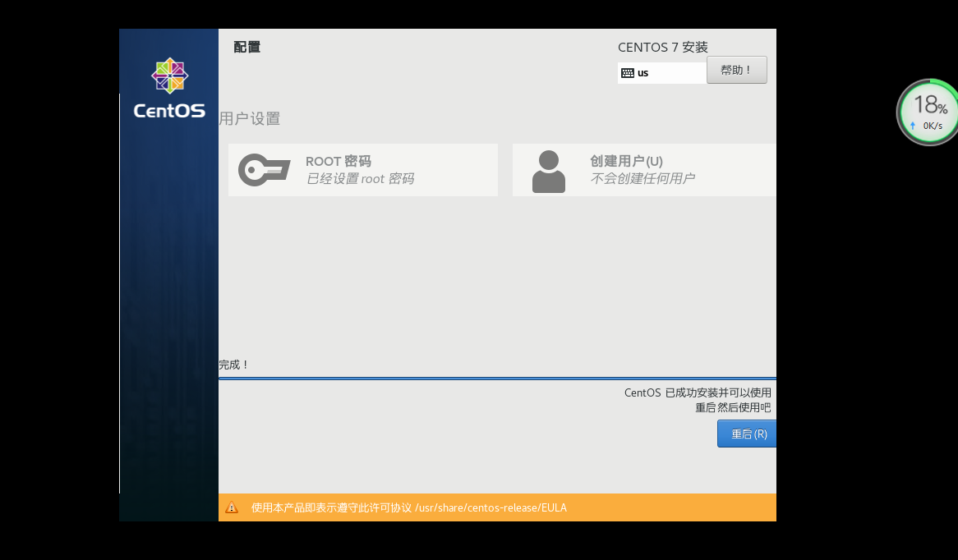958x560 pixels.
Task: Click the key icon for ROOT 密码
Action: point(264,170)
